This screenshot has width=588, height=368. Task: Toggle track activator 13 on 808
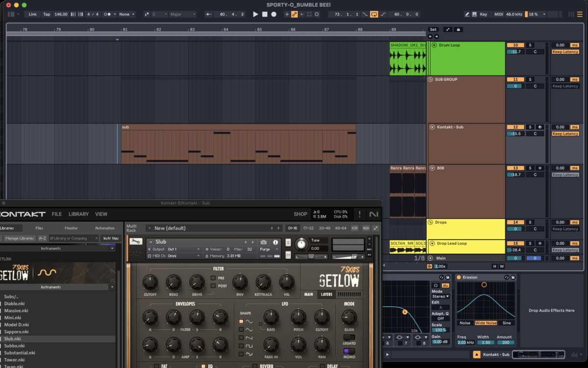click(x=515, y=168)
